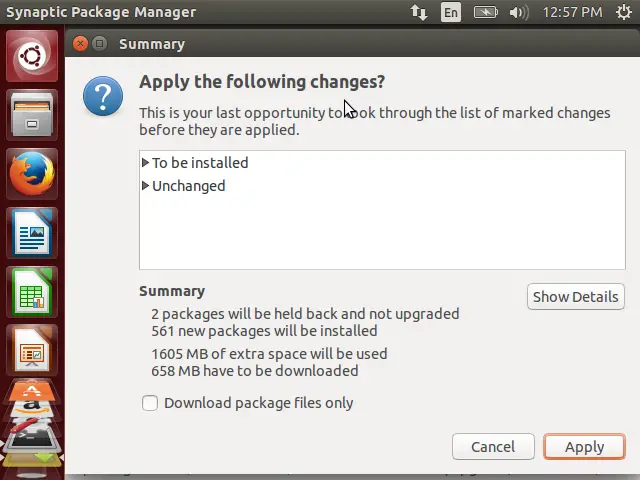Screen dimensions: 640x480
Task: Open LibreOffice Writer from the launcher
Action: click(32, 233)
